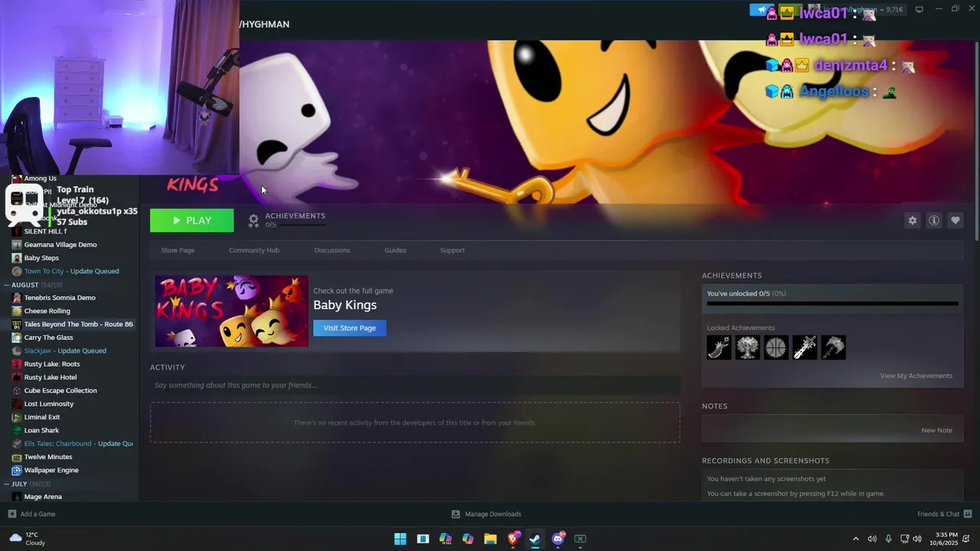Click the microphone icon in system tray
The image size is (980, 551).
(x=888, y=539)
